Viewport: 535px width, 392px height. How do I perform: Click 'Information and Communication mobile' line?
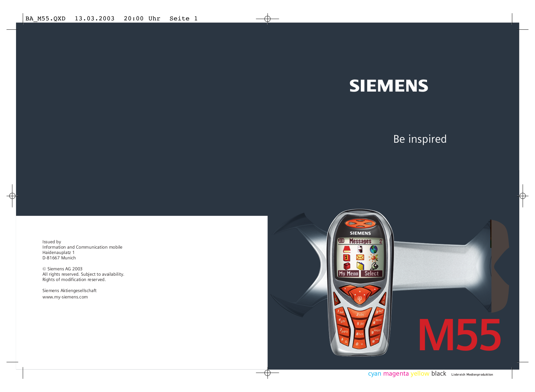point(82,247)
